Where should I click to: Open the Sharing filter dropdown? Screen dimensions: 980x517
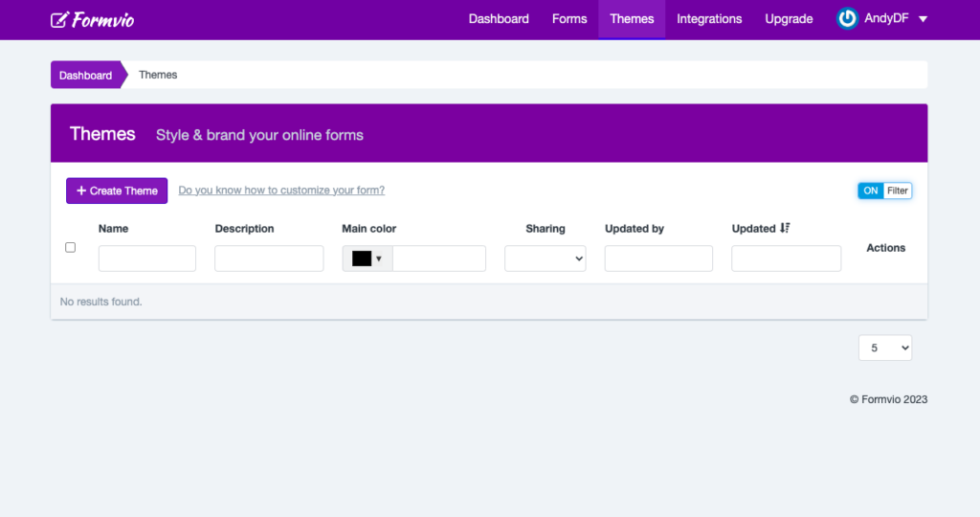(545, 258)
